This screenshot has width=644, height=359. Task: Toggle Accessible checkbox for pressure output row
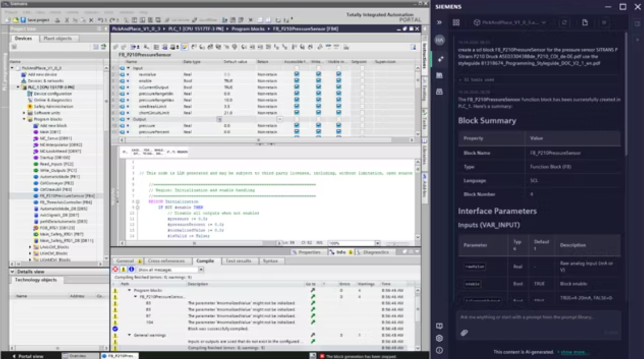[296, 126]
